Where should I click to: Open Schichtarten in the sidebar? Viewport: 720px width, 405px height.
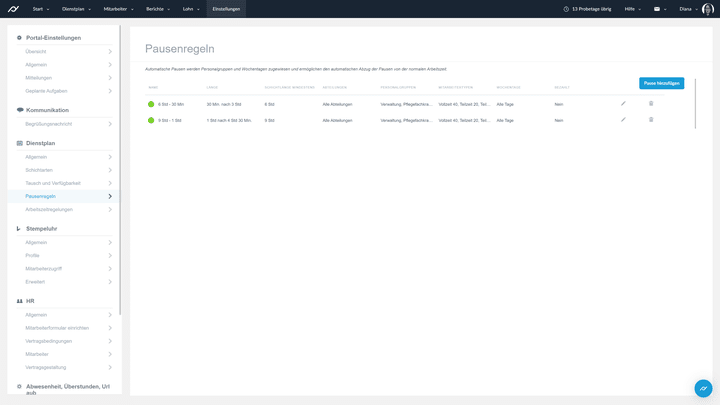(x=40, y=170)
